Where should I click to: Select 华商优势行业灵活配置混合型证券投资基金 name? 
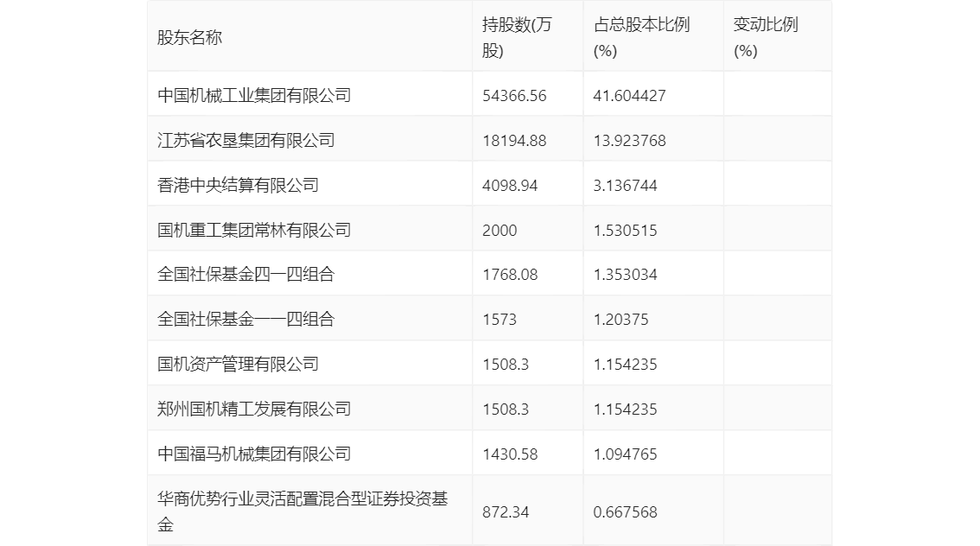click(x=302, y=511)
